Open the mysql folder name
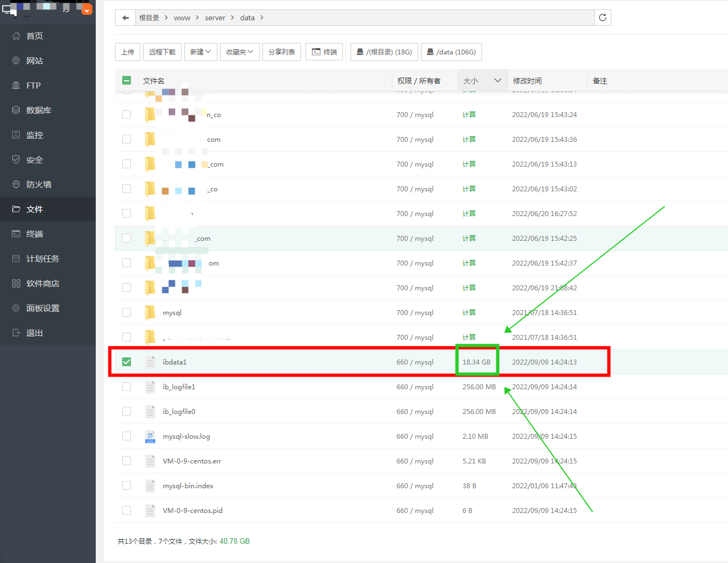The image size is (728, 563). [x=172, y=313]
